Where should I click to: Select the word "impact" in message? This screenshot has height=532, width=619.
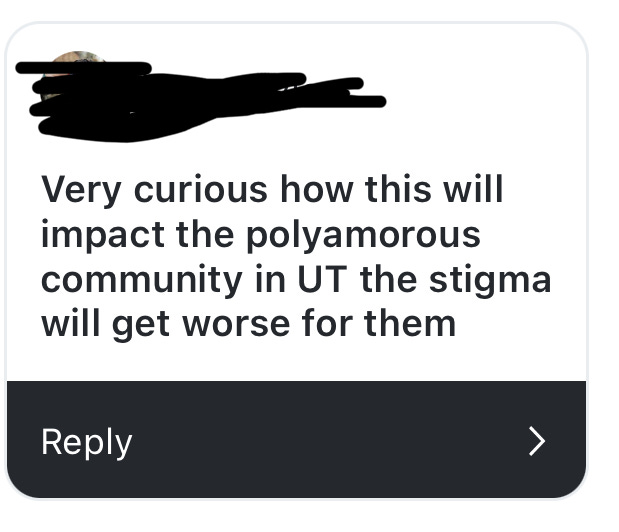103,236
